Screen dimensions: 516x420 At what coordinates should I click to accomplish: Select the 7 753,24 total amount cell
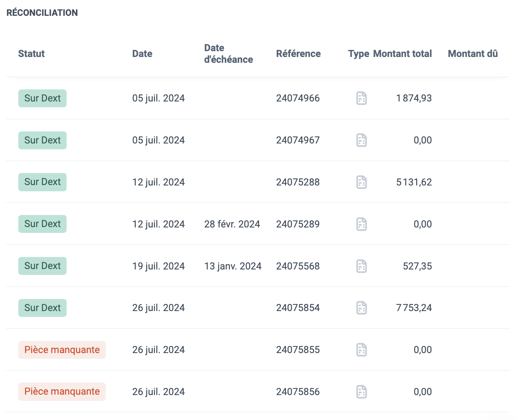pos(414,308)
